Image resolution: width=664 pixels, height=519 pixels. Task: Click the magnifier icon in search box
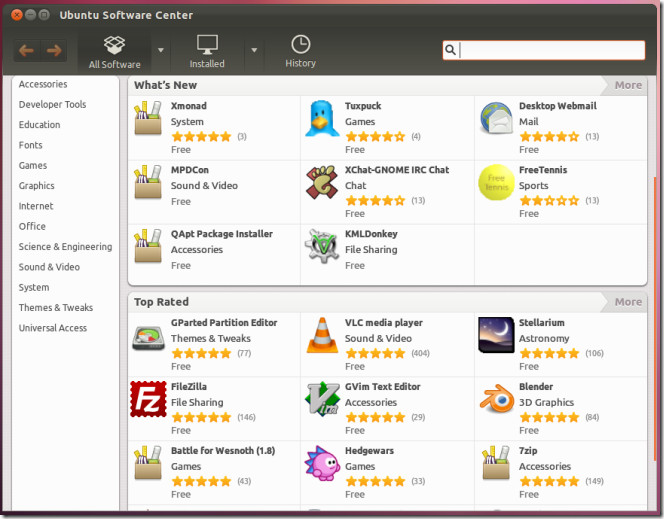[x=450, y=50]
